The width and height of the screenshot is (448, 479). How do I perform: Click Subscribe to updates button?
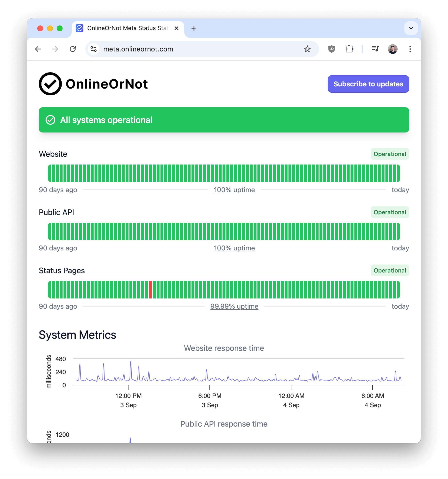pyautogui.click(x=368, y=84)
